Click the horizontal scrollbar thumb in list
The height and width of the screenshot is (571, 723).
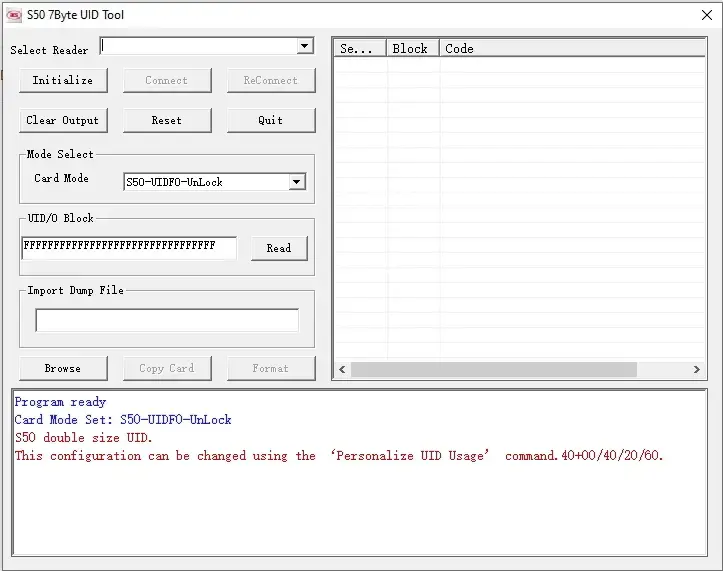point(494,370)
